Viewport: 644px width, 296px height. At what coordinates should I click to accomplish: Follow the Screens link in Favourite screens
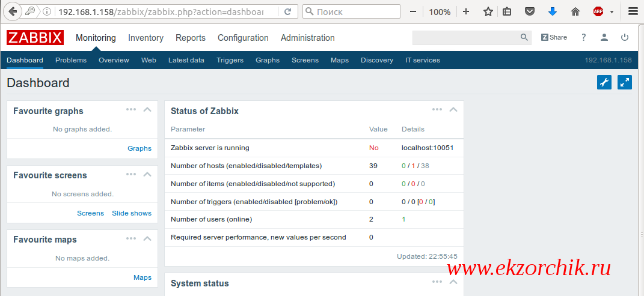click(x=90, y=213)
